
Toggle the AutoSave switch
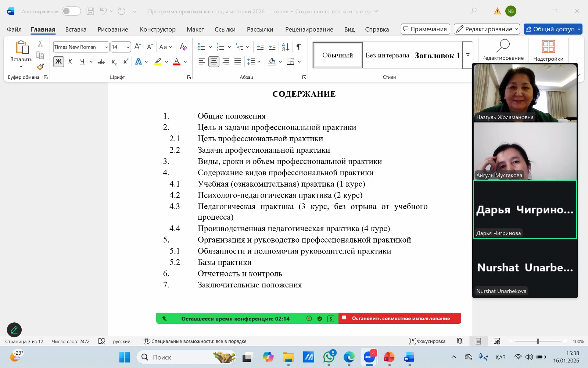[71, 11]
